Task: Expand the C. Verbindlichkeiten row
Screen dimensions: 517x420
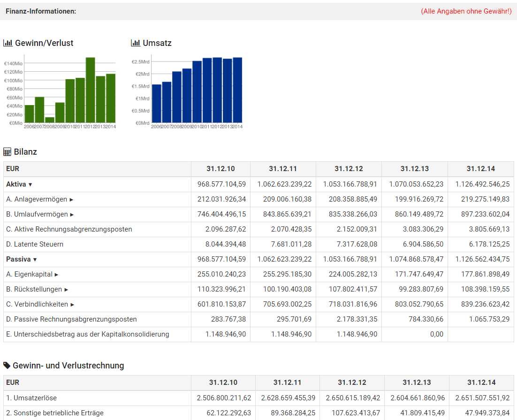Action: coord(72,305)
